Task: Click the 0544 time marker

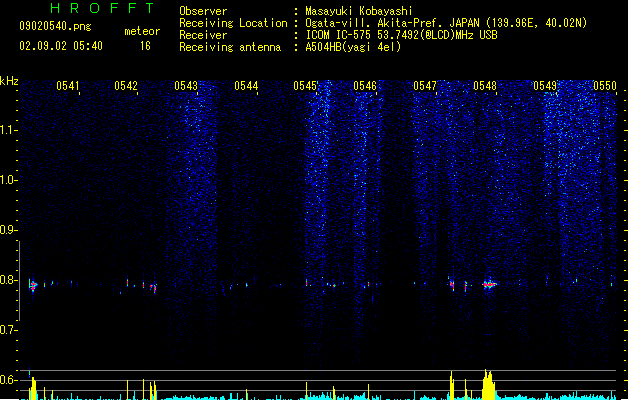Action: [x=246, y=86]
